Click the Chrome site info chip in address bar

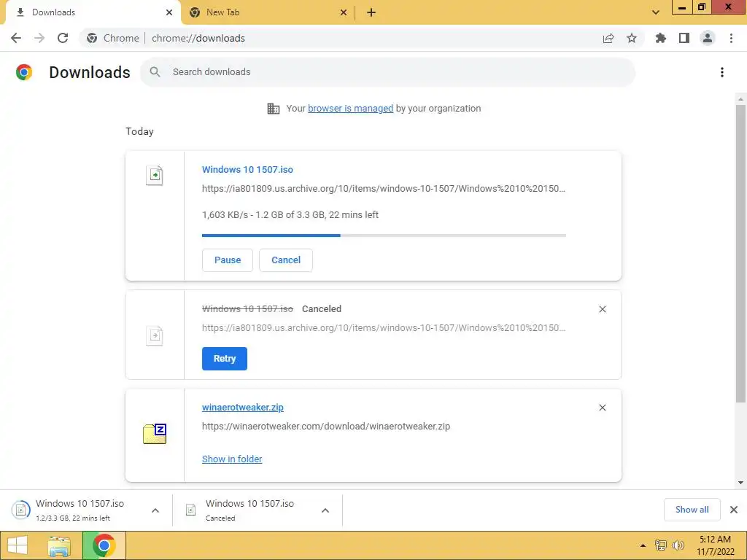(x=113, y=38)
